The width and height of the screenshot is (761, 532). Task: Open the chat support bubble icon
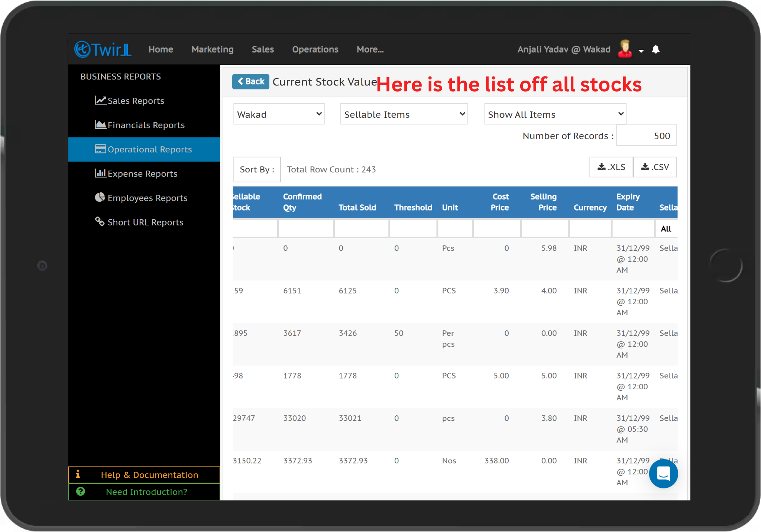(x=663, y=474)
